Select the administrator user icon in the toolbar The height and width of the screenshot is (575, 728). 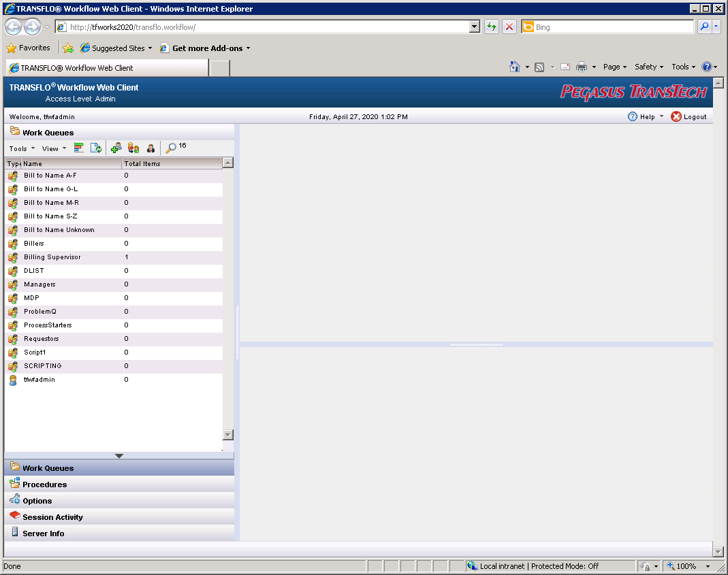point(151,148)
